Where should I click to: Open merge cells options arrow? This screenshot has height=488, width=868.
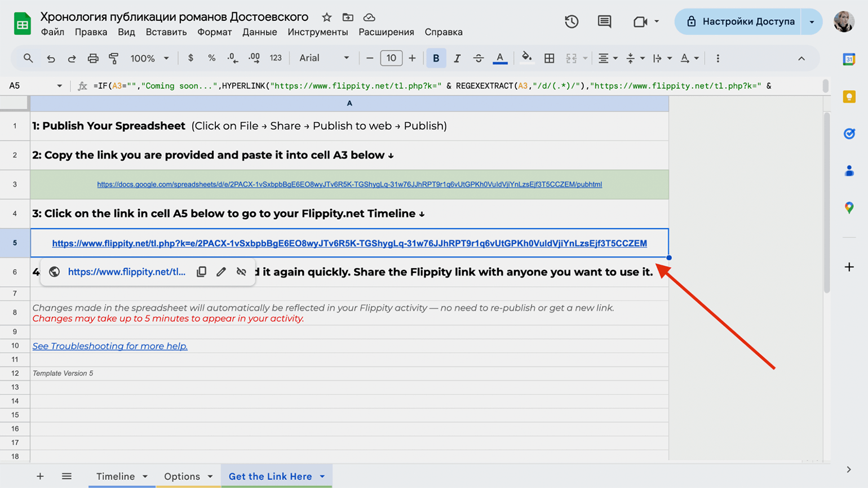click(x=585, y=58)
